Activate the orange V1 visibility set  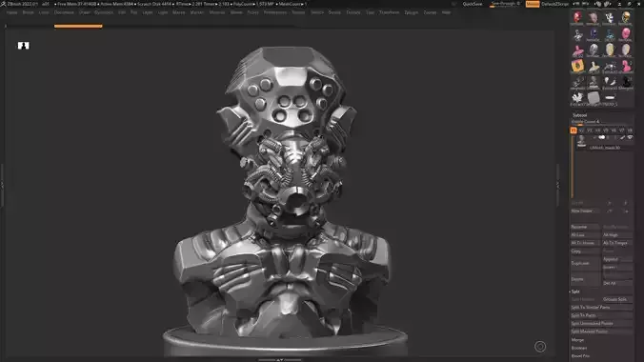click(574, 131)
